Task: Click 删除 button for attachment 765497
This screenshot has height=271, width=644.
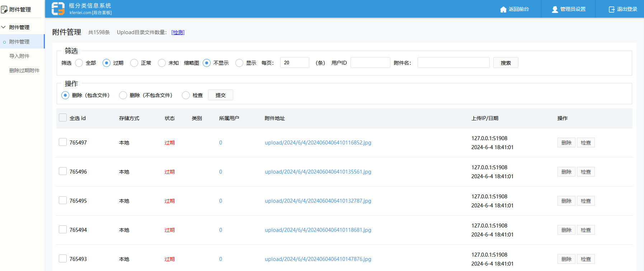Action: 566,143
